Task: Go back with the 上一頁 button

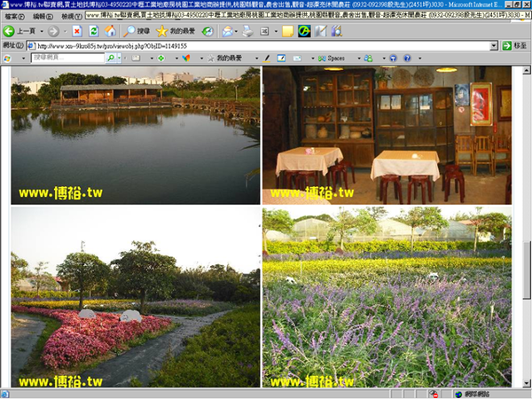Action: pyautogui.click(x=20, y=31)
